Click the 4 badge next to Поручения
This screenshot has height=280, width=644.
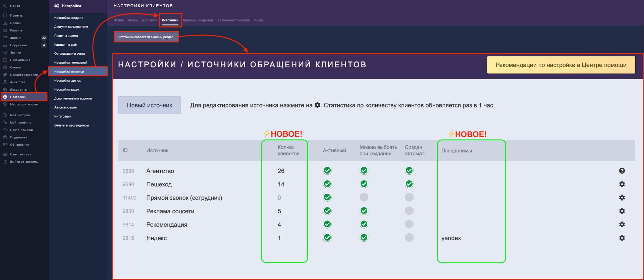44,45
